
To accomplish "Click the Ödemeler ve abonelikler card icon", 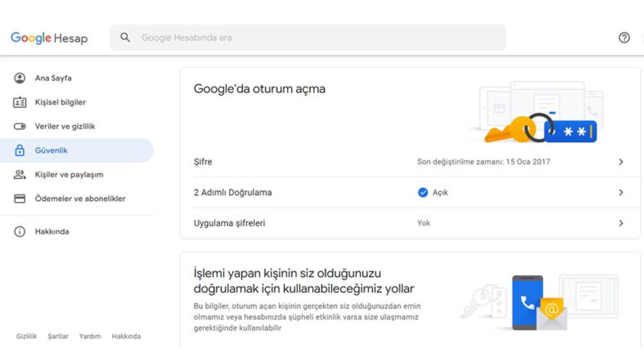I will 20,198.
